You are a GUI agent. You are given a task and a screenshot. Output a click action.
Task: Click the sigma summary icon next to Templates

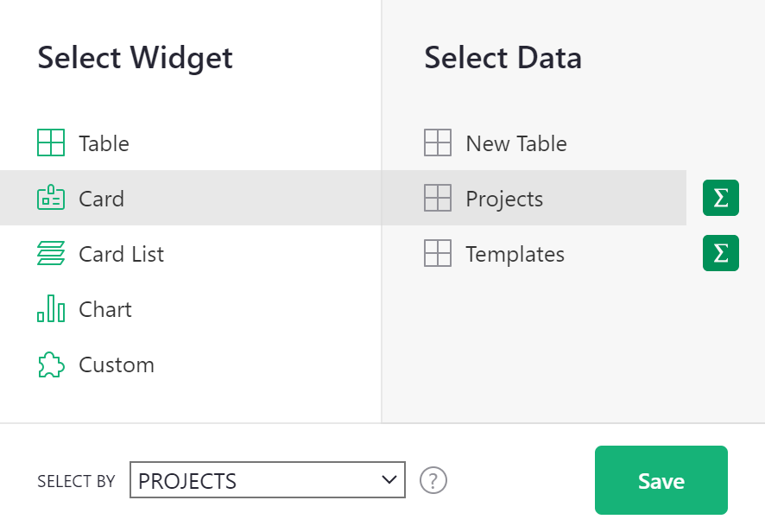[x=720, y=254]
